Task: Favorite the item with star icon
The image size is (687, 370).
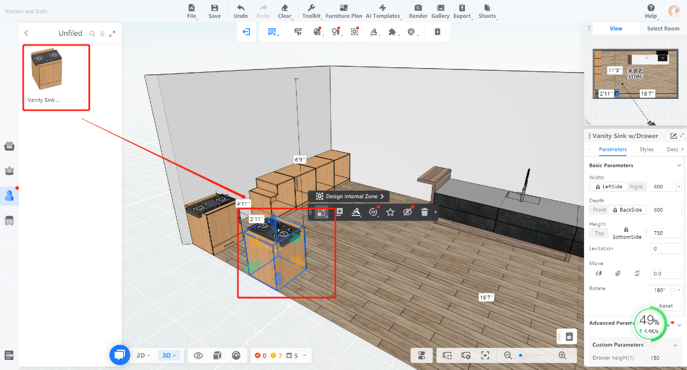Action: click(390, 212)
